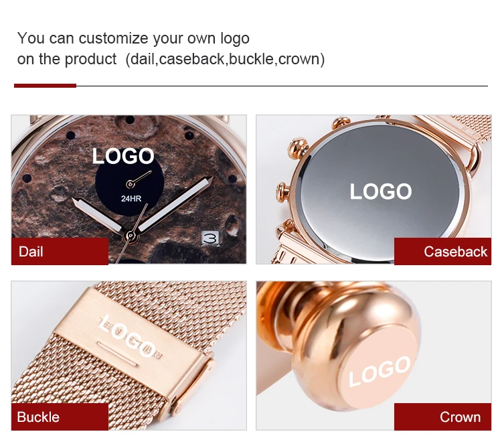The image size is (502, 448).
Task: Click the center pin of watch hands
Action: click(131, 236)
